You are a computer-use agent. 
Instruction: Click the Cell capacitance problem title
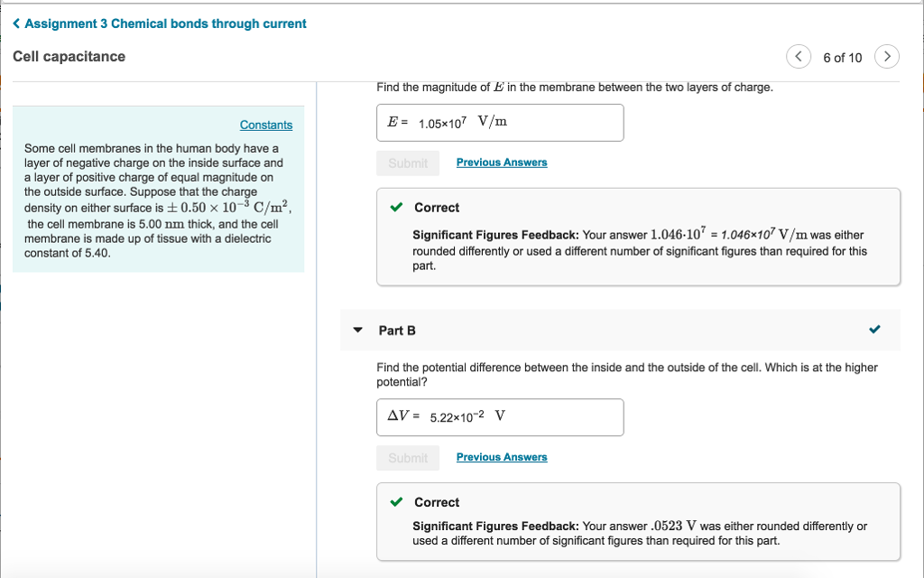(x=69, y=57)
